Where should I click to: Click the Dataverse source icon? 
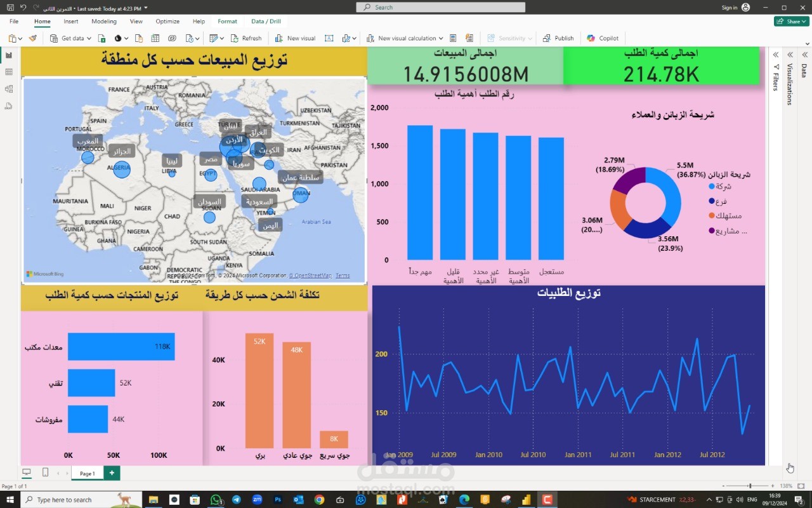171,38
